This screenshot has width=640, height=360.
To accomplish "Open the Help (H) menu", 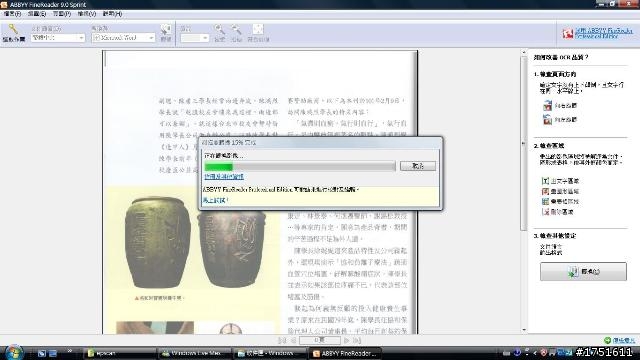I will [x=112, y=14].
